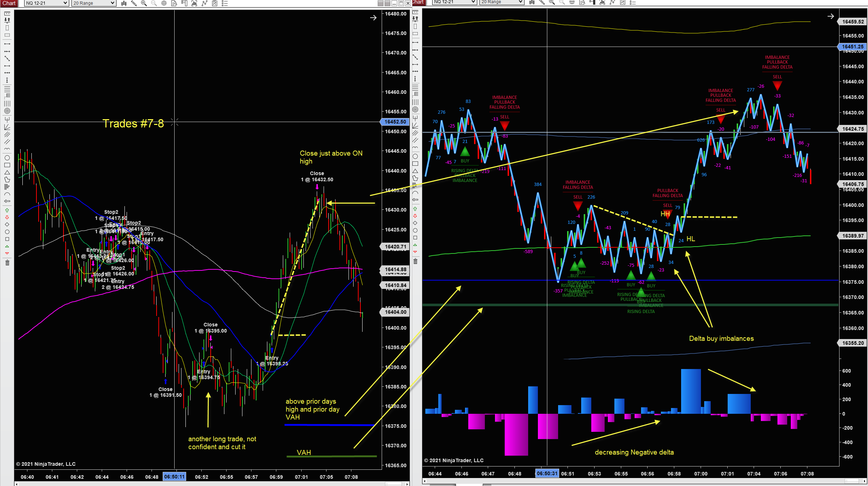
Task: Select the Polygon tool in left chart
Action: tap(7, 179)
